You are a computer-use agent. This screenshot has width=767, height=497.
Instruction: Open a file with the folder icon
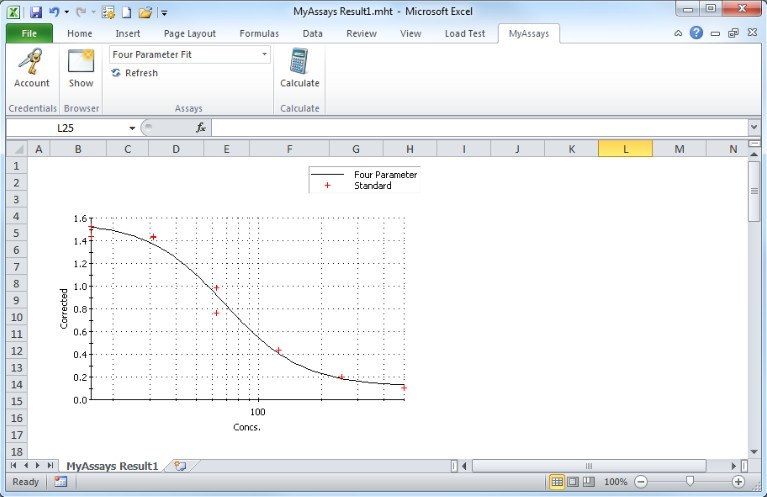tap(145, 12)
